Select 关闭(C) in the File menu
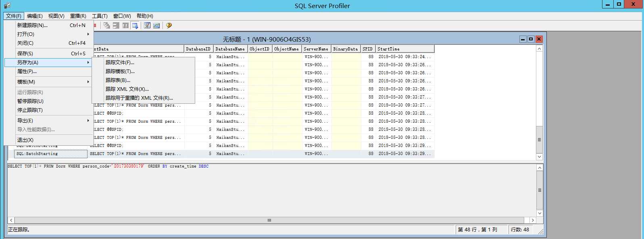Image resolution: width=644 pixels, height=239 pixels. [x=49, y=43]
